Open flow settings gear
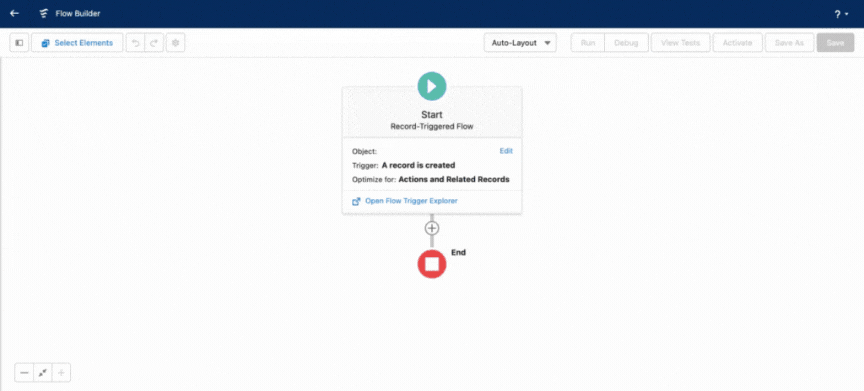 [x=176, y=43]
